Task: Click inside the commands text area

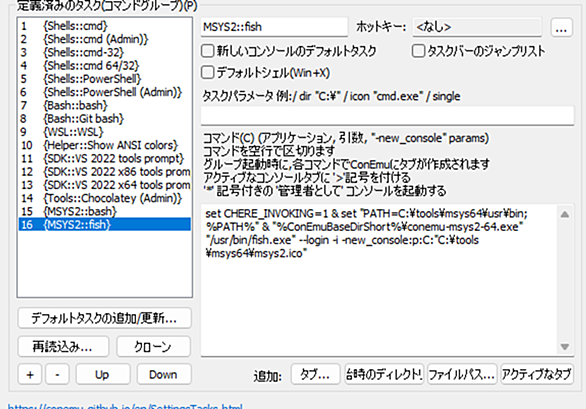Action: (379, 280)
